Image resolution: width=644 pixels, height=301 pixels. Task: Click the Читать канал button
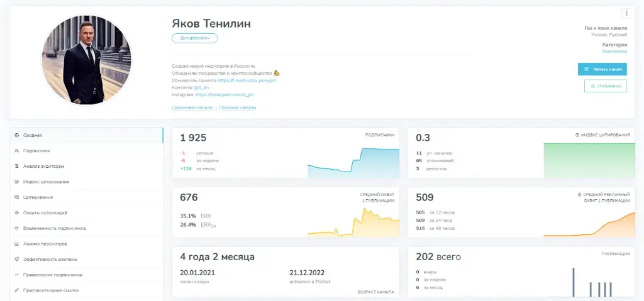click(602, 69)
